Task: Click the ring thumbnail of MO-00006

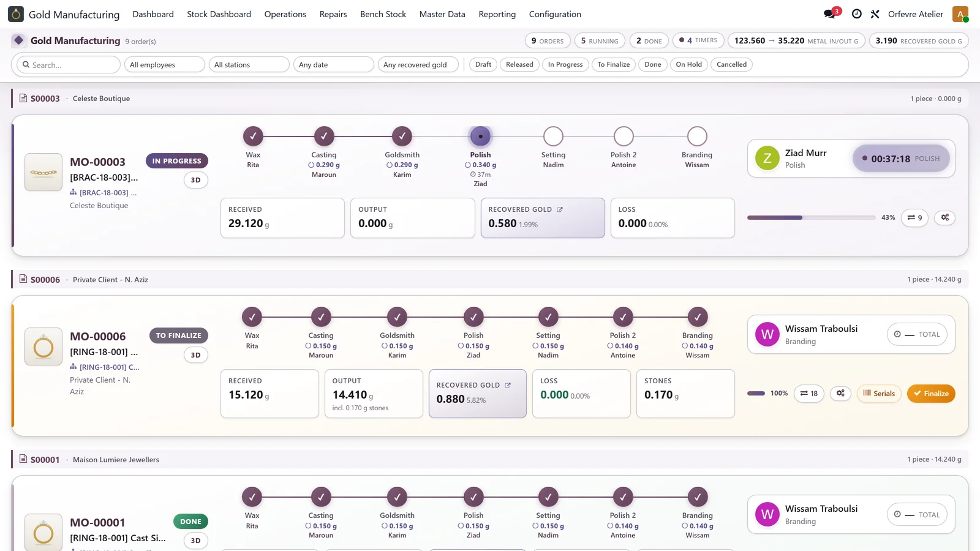Action: coord(43,347)
